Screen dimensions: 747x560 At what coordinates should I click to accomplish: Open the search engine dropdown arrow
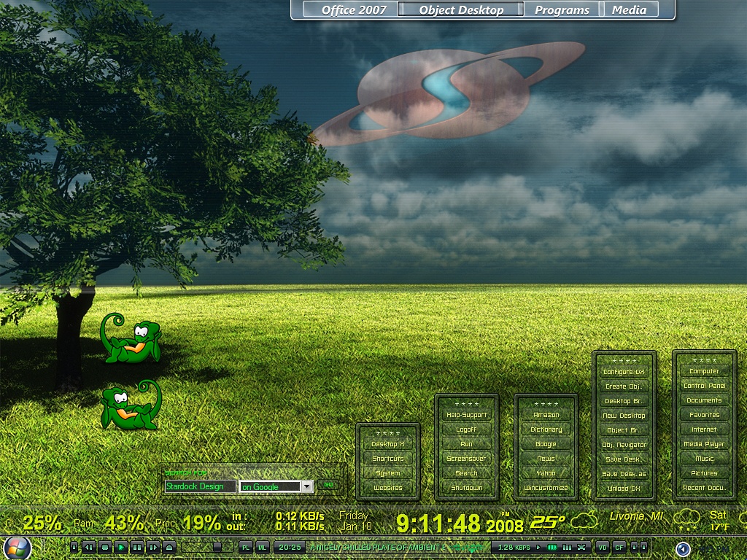click(307, 486)
